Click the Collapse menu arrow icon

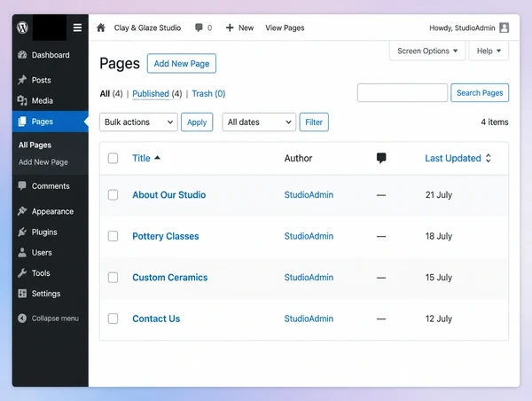pos(22,318)
